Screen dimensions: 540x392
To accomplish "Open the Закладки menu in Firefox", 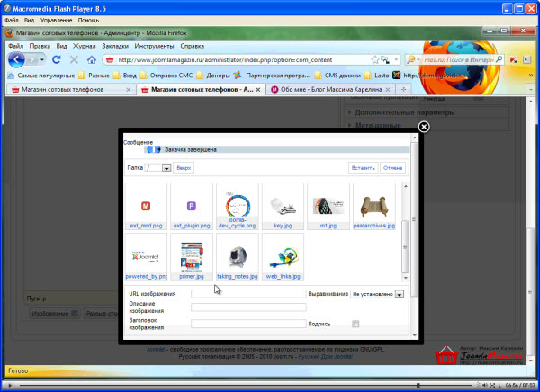I will point(114,45).
